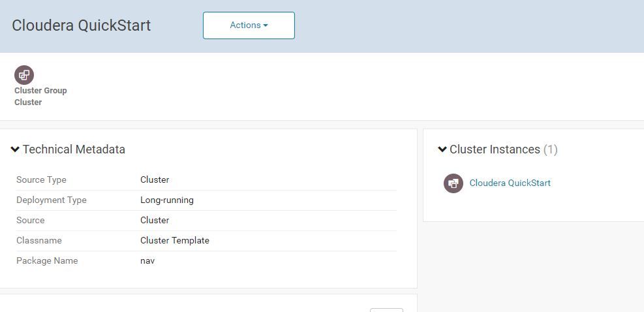
Task: Select the Cluster Template classname value
Action: pyautogui.click(x=175, y=241)
